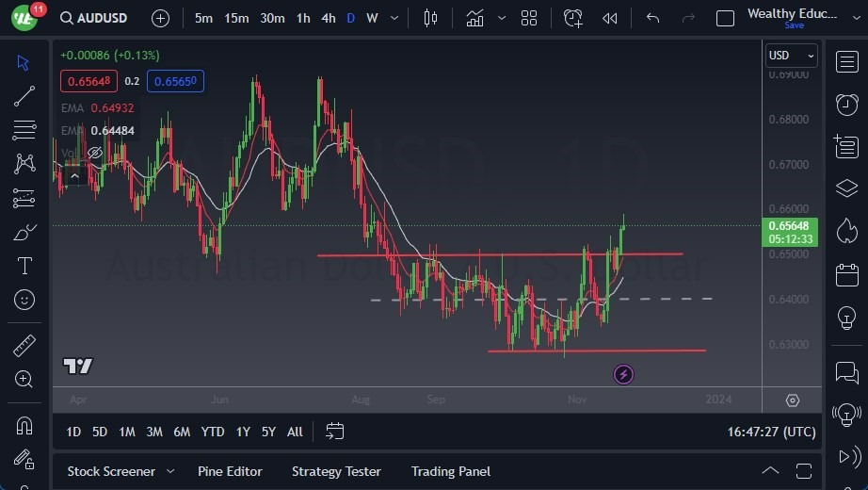Switch to the 4h timeframe

click(x=329, y=18)
